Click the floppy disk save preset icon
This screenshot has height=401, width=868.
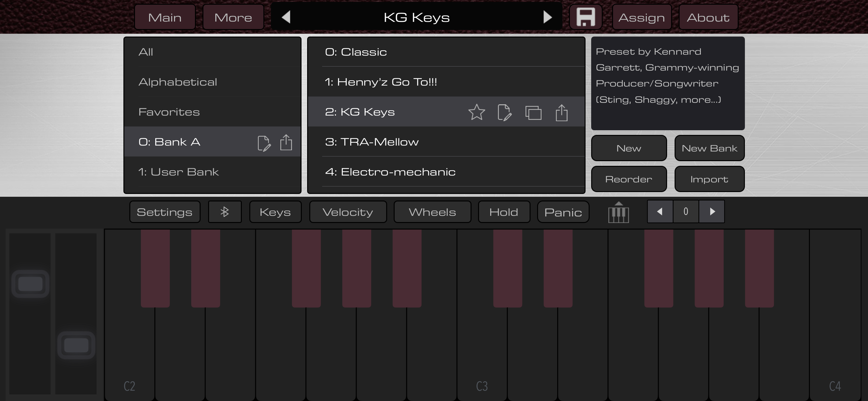[585, 17]
